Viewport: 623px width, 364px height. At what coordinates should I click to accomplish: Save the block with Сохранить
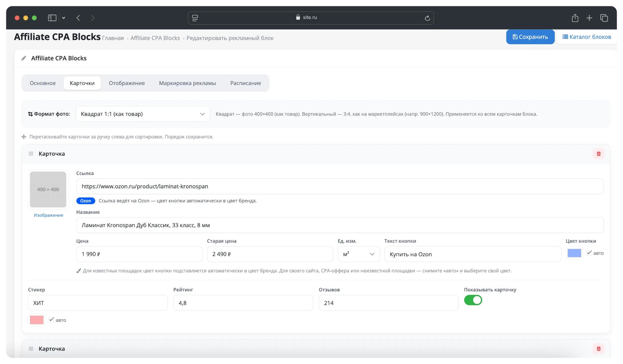click(x=530, y=37)
